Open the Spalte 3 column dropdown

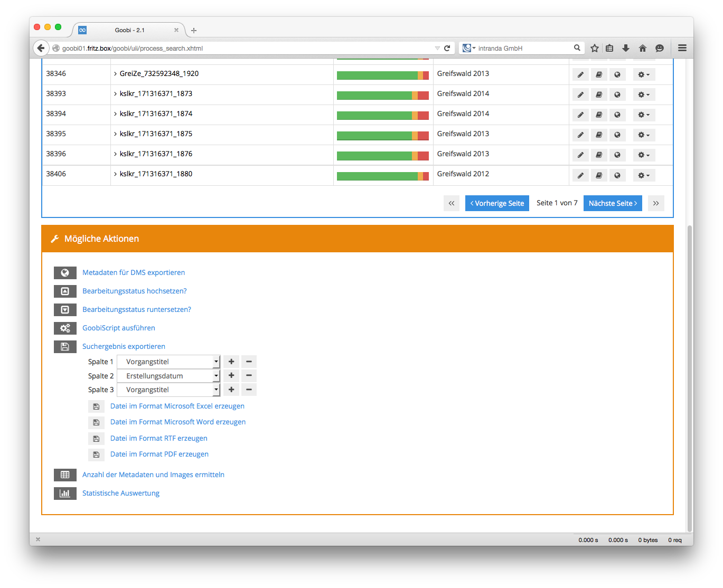(168, 390)
